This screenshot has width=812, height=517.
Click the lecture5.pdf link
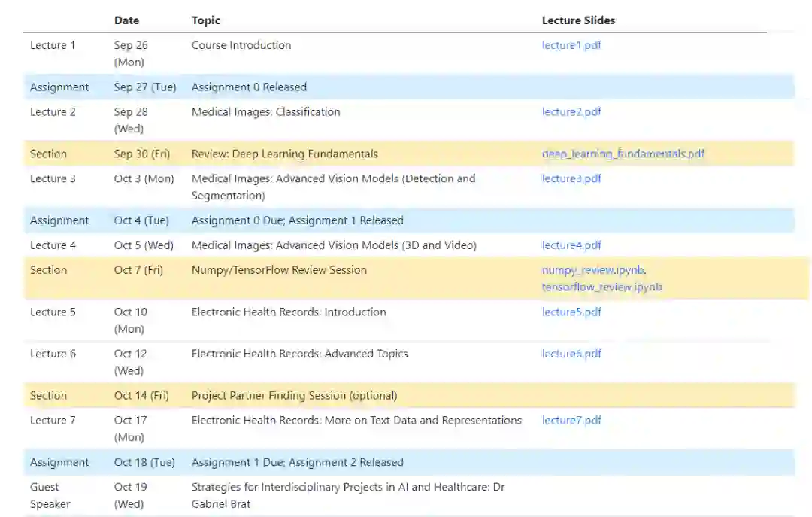(x=571, y=312)
